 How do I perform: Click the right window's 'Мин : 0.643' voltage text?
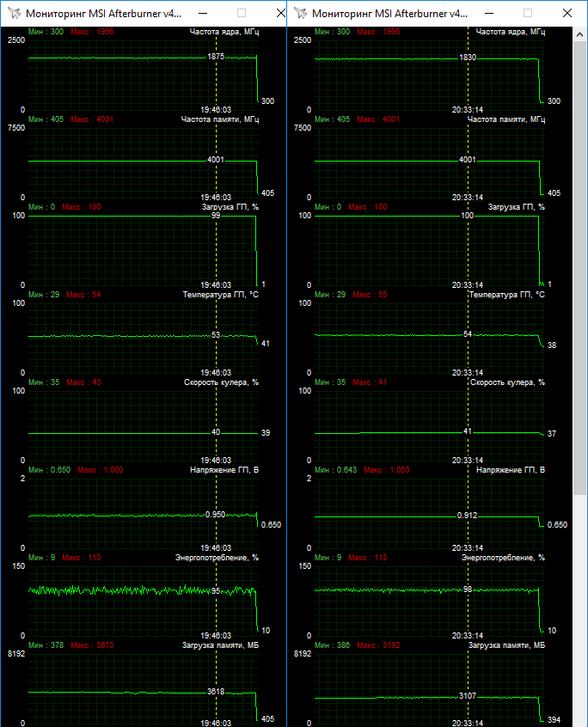coord(335,470)
